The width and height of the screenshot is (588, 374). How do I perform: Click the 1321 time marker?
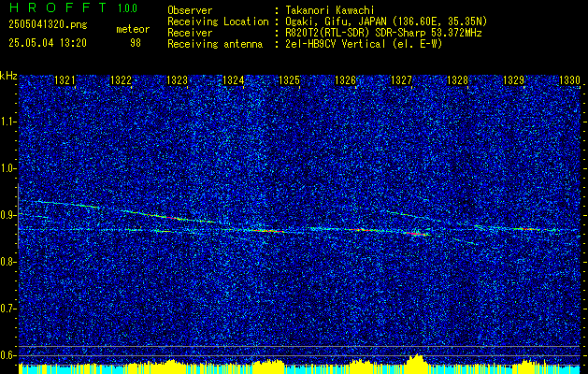(65, 79)
